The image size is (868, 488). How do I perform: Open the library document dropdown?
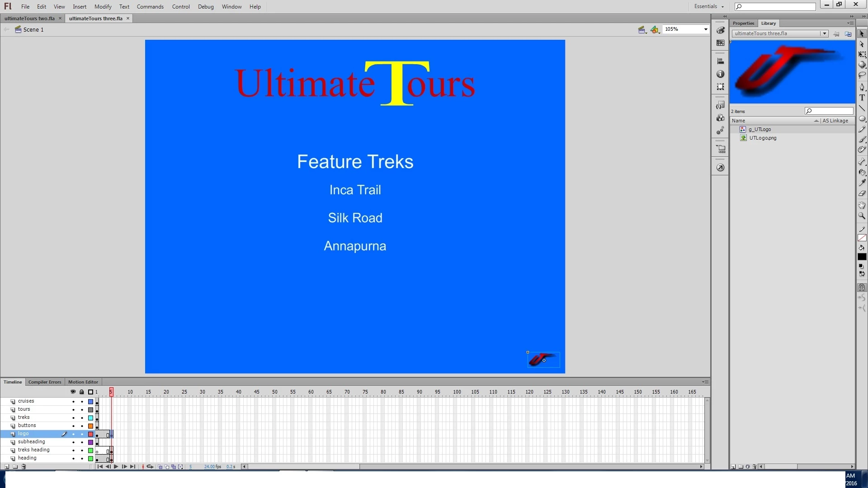(824, 33)
